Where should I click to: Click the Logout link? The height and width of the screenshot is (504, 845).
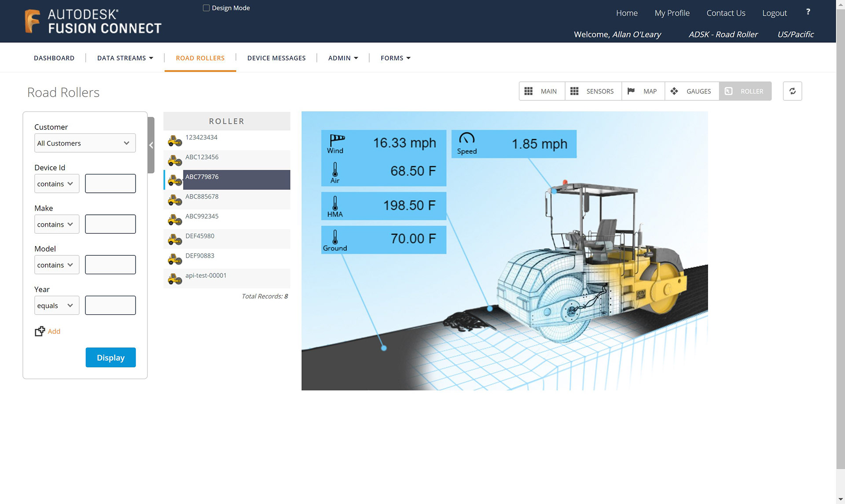point(774,13)
